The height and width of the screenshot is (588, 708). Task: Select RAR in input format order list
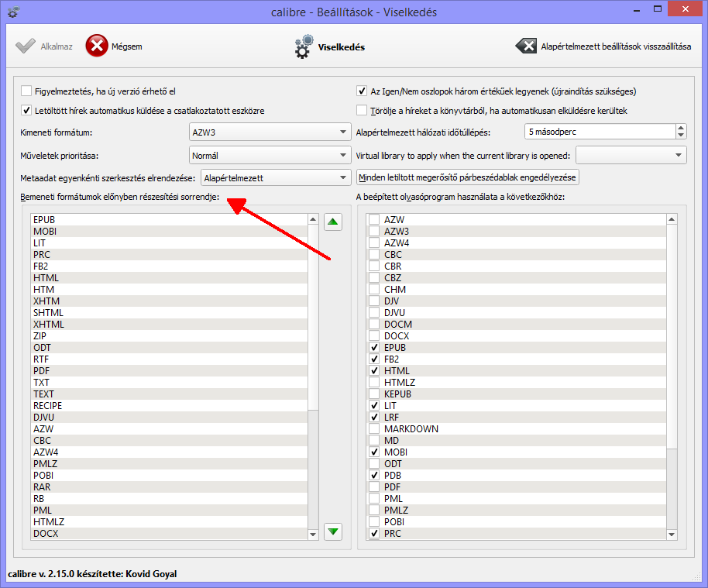pyautogui.click(x=170, y=487)
